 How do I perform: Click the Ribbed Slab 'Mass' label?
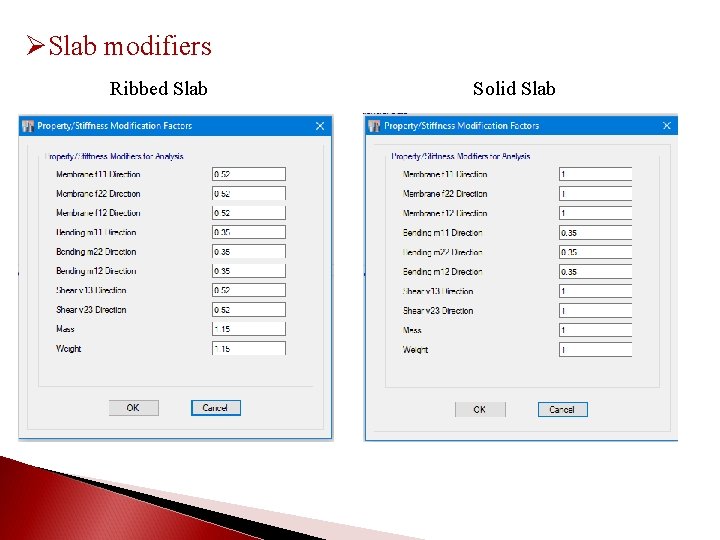65,329
